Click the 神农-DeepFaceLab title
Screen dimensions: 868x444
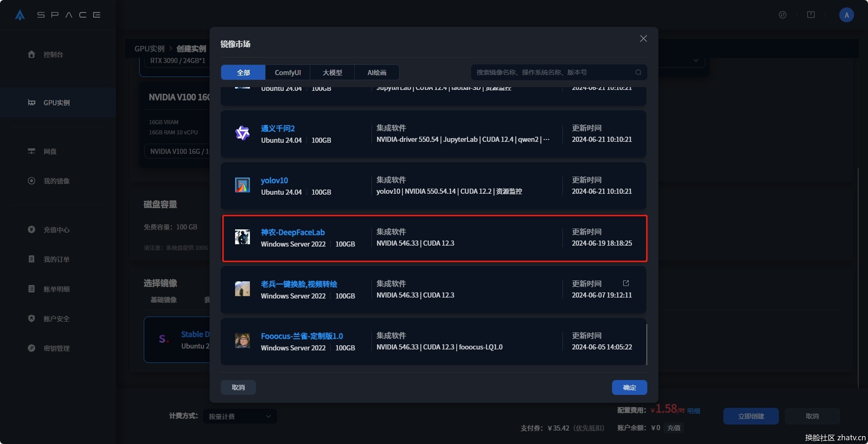(x=293, y=232)
